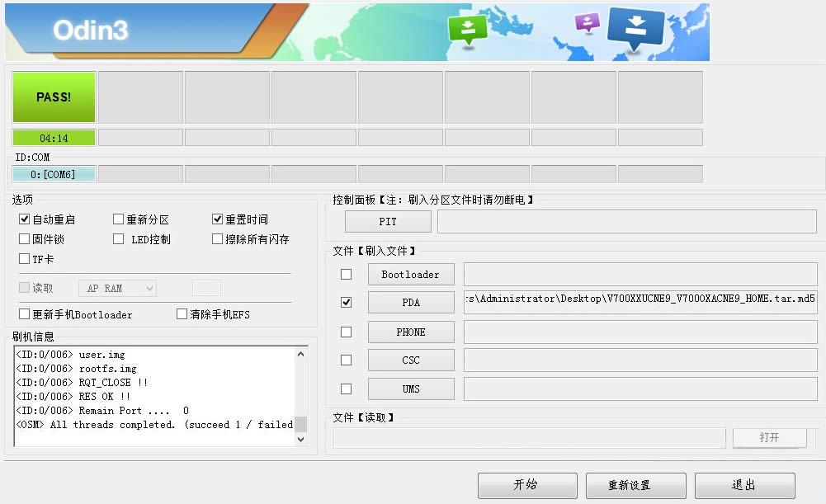Click the 04:14 progress bar
Screen dimensions: 826x504
point(54,138)
